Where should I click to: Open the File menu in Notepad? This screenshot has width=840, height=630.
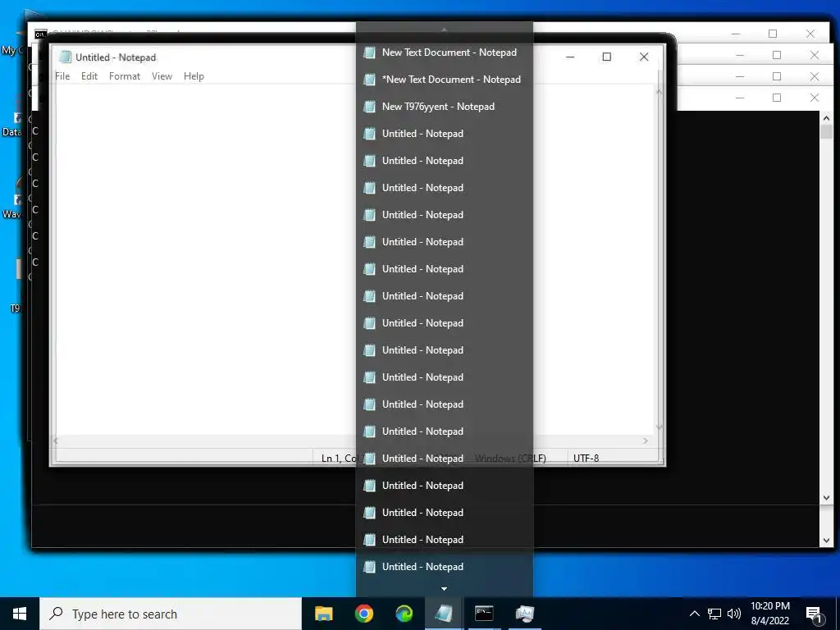[x=62, y=76]
